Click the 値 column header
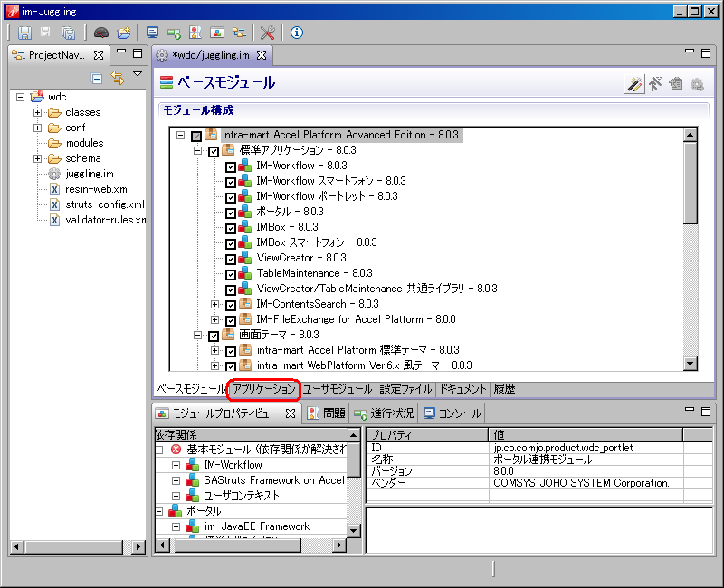Image resolution: width=724 pixels, height=588 pixels. point(586,435)
